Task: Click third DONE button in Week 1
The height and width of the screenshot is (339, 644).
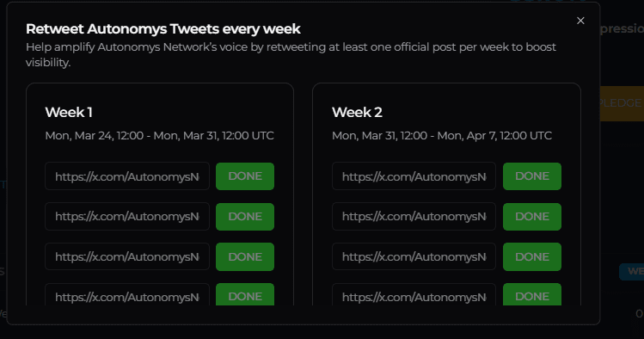Action: tap(245, 256)
